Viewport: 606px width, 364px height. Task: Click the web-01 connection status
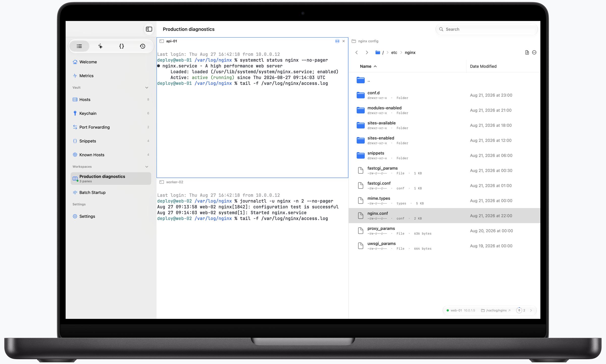point(461,310)
